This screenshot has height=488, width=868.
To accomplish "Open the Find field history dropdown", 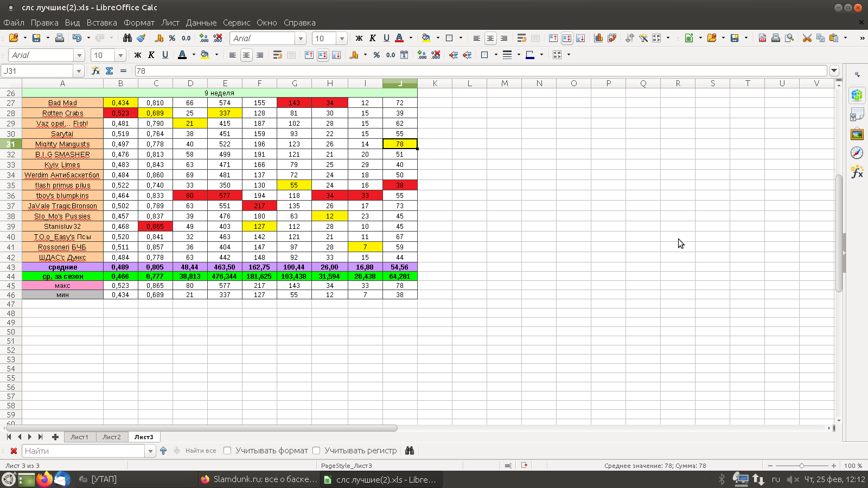I will (x=150, y=451).
